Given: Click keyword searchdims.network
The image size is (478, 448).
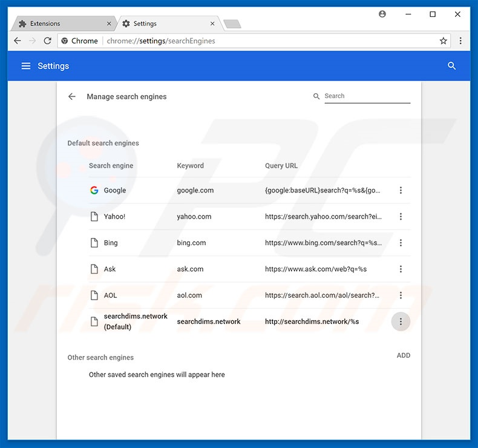Looking at the screenshot, I should [x=209, y=321].
